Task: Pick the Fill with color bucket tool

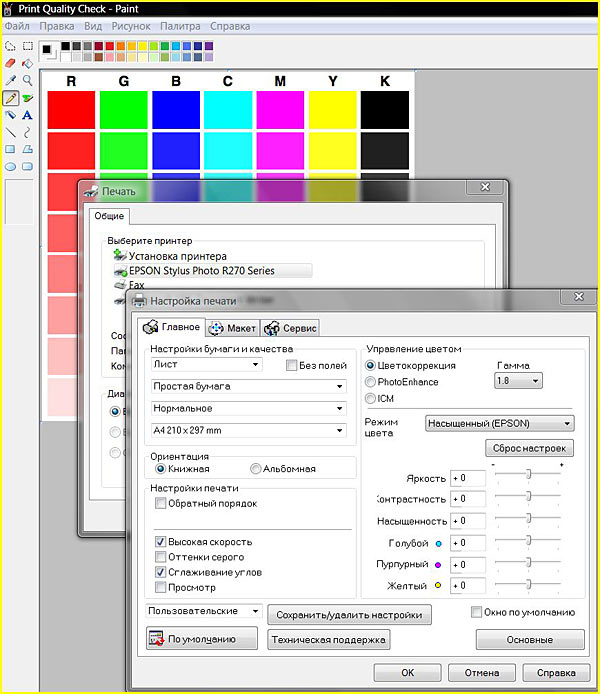Action: coord(28,63)
